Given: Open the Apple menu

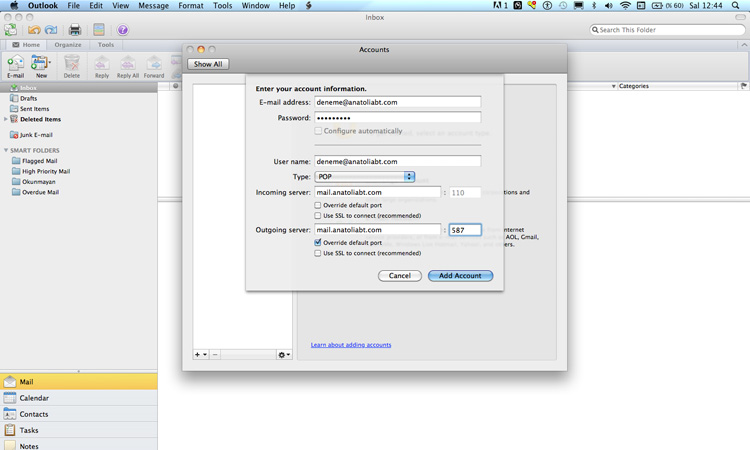Looking at the screenshot, I should coord(14,6).
